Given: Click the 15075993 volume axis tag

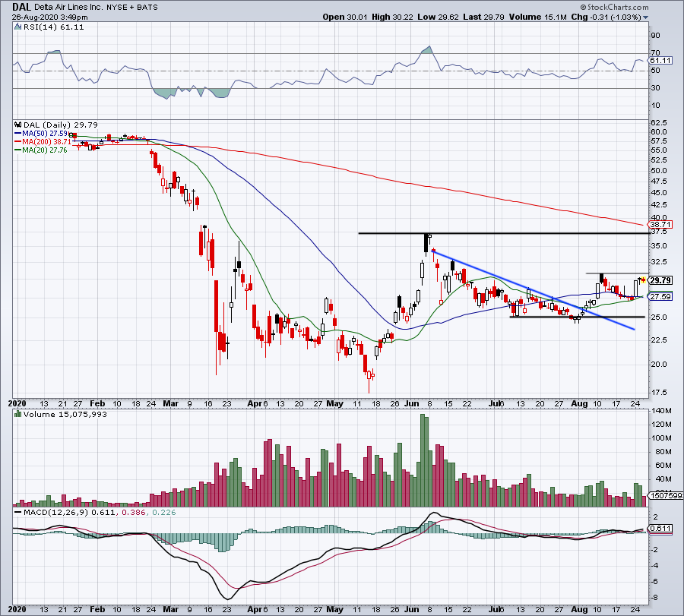Looking at the screenshot, I should [x=666, y=495].
